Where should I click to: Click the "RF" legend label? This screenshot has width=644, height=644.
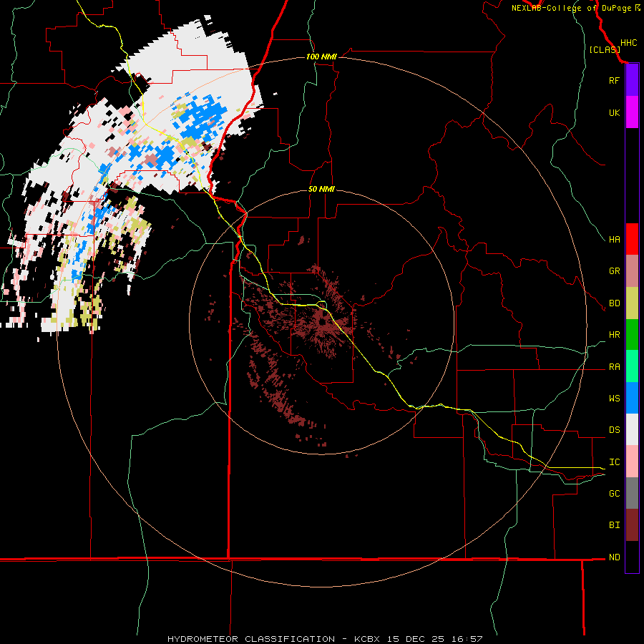(614, 80)
